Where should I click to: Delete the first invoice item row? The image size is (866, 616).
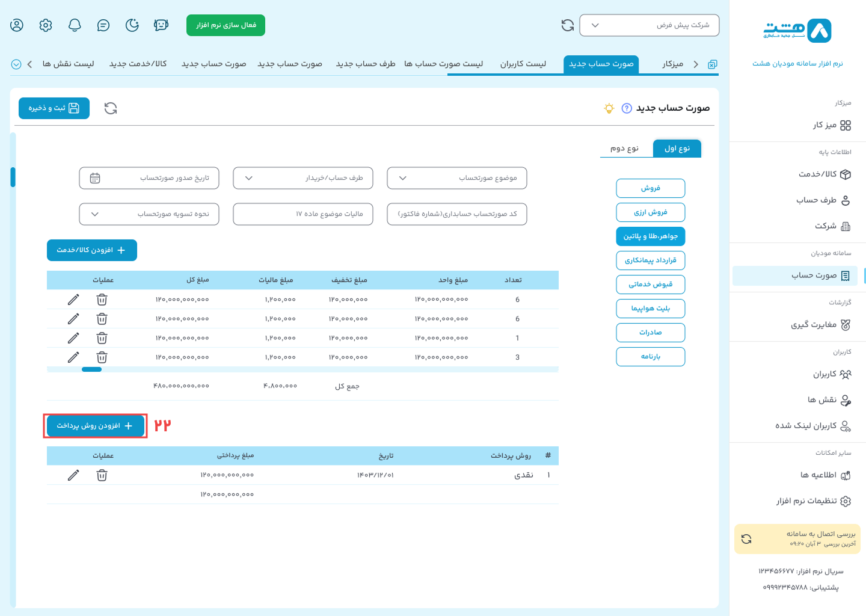point(102,300)
